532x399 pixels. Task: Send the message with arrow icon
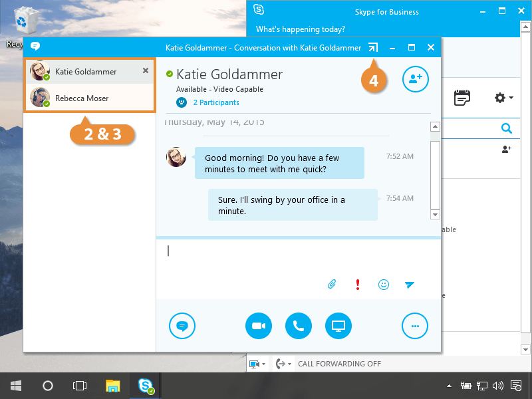410,285
